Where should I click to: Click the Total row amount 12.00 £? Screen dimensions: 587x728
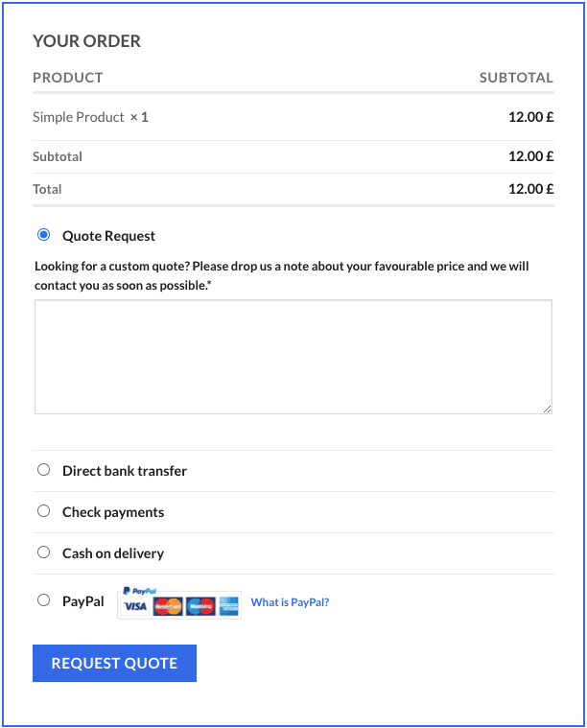(530, 189)
